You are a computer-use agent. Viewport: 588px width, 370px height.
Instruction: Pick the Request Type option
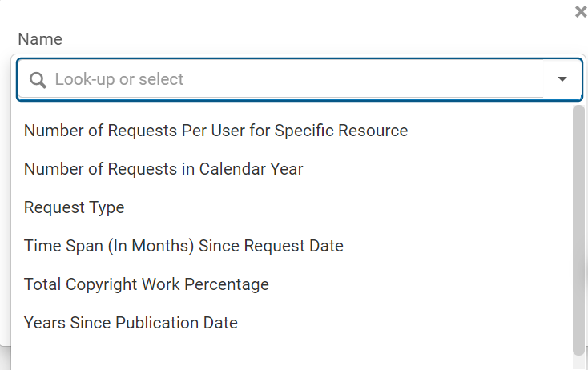[x=75, y=207]
